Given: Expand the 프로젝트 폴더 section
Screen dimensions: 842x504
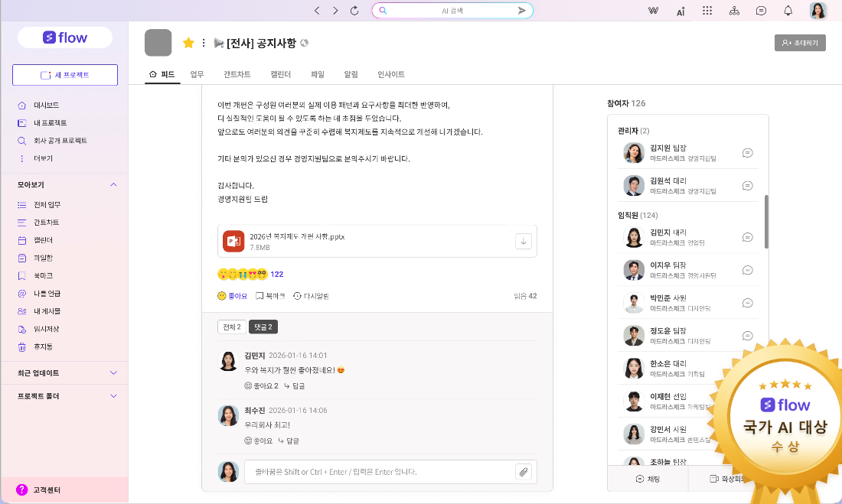Looking at the screenshot, I should click(x=113, y=396).
